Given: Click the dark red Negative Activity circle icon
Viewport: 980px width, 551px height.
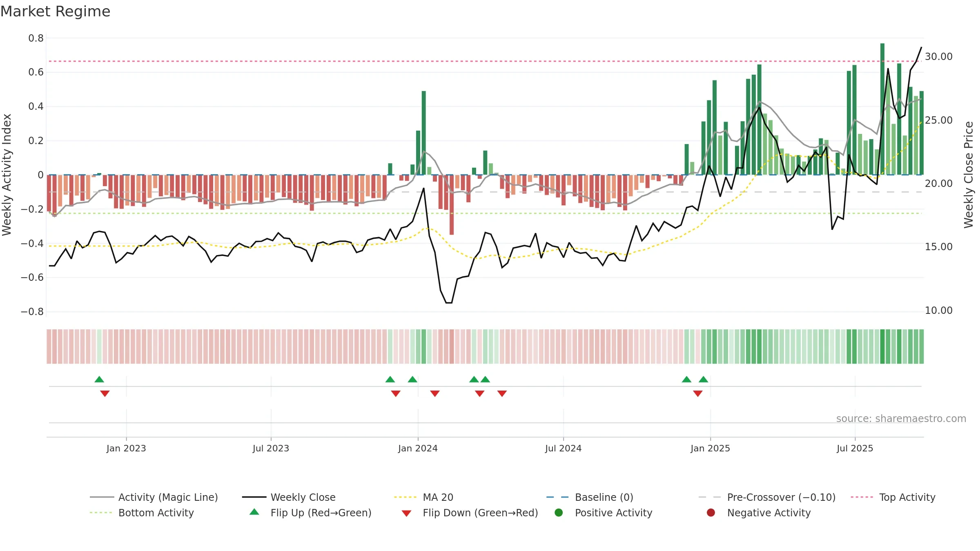Looking at the screenshot, I should coord(711,513).
